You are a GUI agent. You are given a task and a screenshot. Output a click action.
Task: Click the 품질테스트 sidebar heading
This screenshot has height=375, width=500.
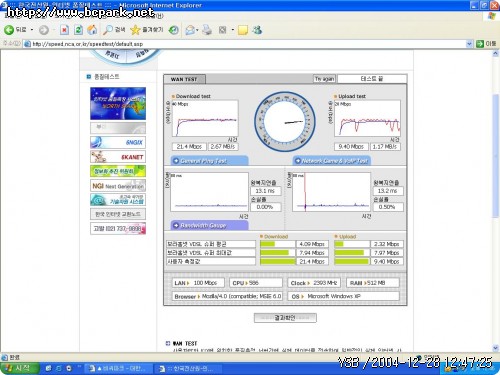[x=106, y=77]
